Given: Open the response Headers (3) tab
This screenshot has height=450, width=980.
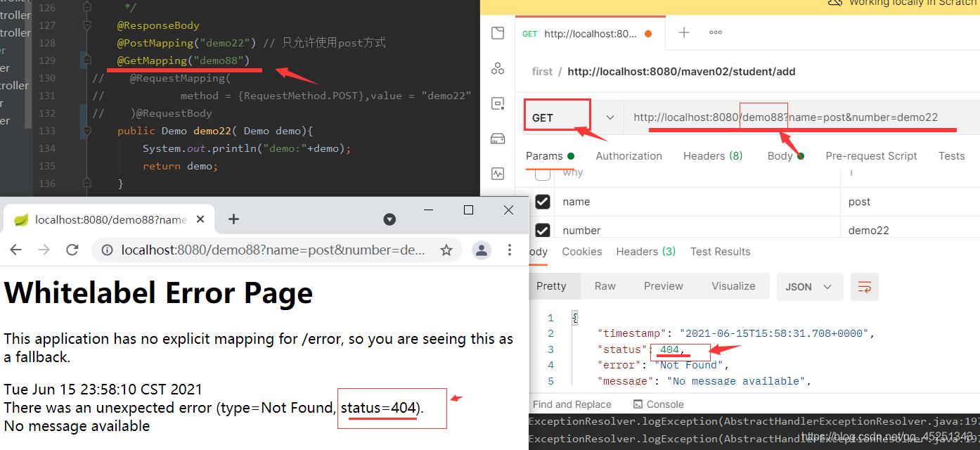Looking at the screenshot, I should (x=645, y=252).
